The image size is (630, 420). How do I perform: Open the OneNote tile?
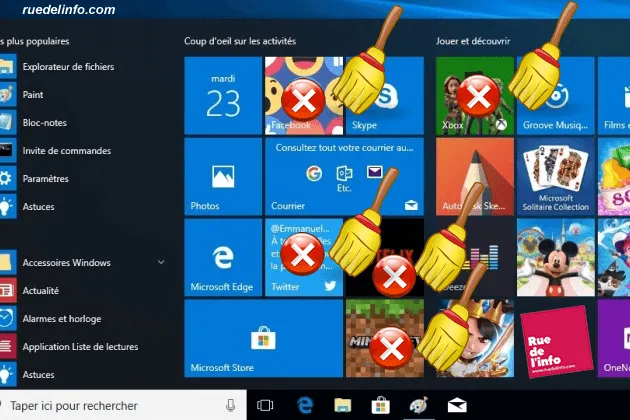[x=614, y=338]
